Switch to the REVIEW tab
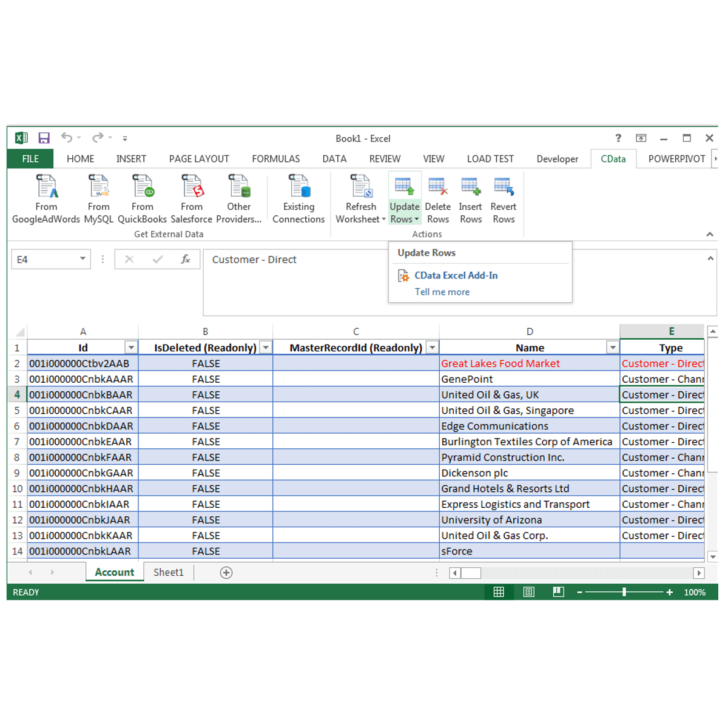 pos(385,159)
